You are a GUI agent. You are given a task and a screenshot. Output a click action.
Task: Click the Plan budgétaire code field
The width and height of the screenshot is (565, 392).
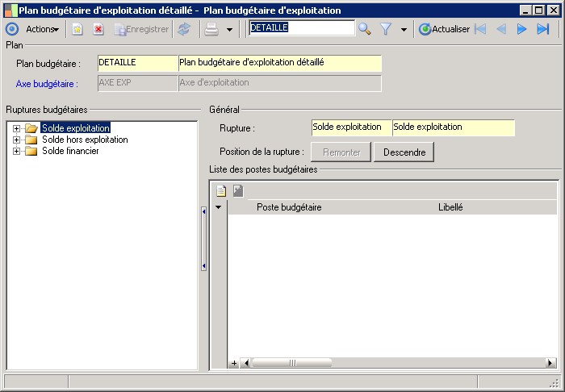138,63
